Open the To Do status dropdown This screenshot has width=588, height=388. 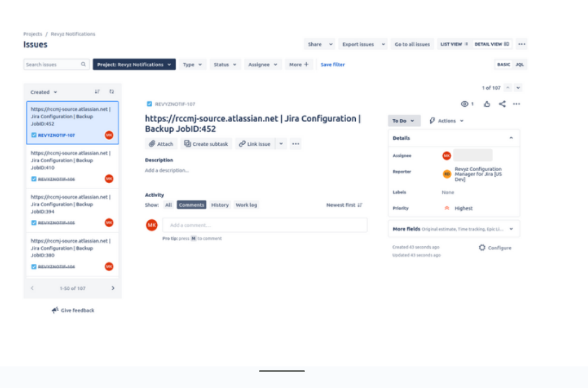click(404, 121)
